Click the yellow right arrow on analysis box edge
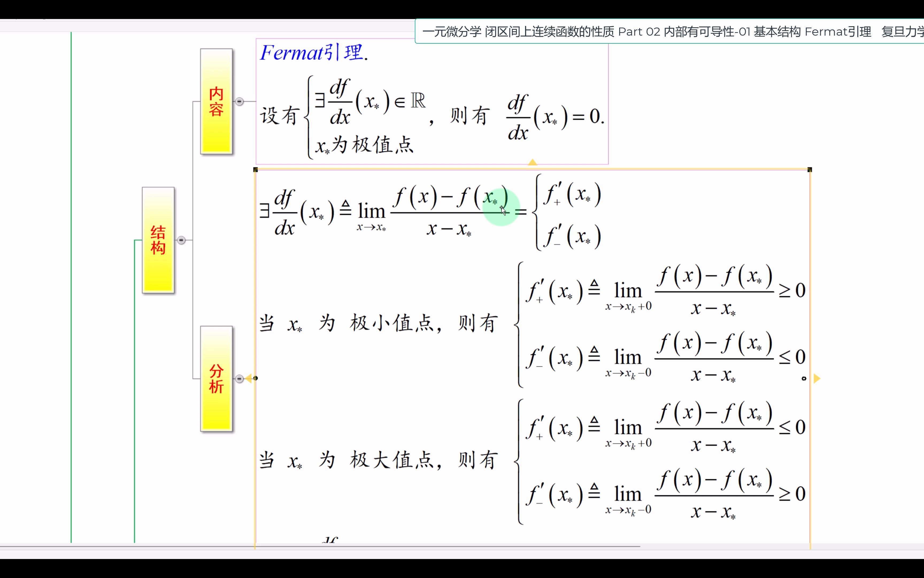924x578 pixels. click(817, 378)
